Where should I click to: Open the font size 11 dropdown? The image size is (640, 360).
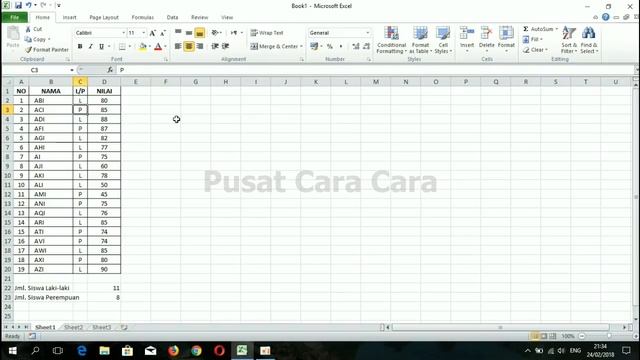[144, 33]
